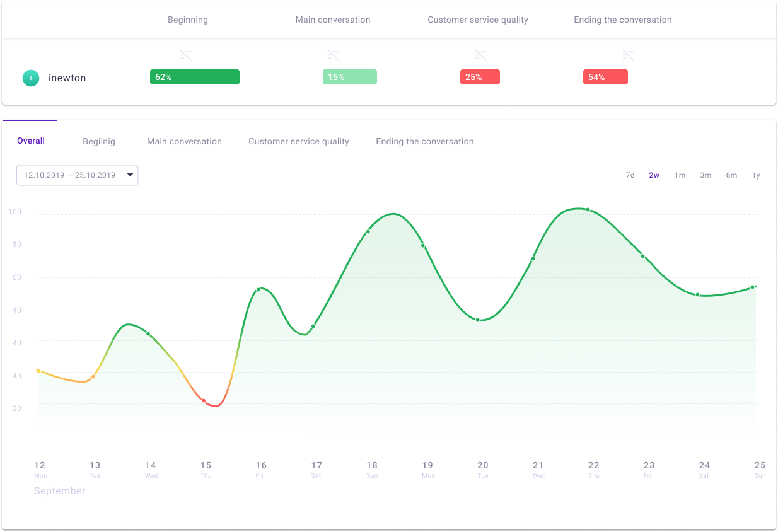Switch the chart to the 1m time range
This screenshot has height=532, width=778.
click(680, 175)
